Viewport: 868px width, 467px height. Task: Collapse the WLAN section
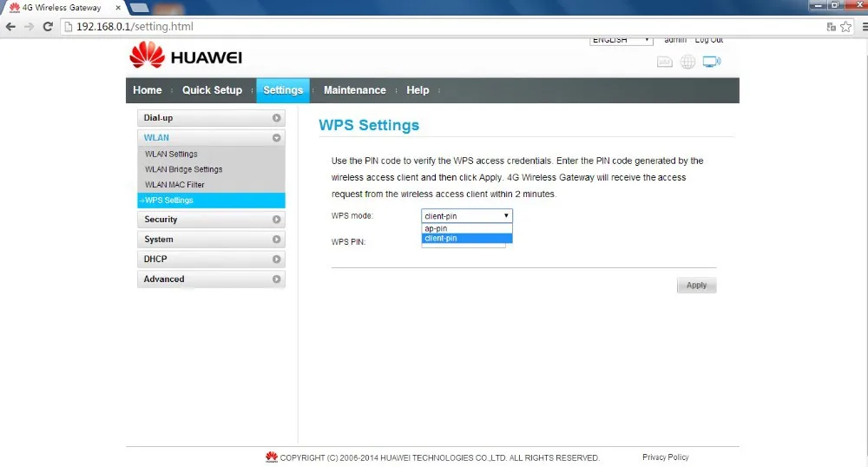tap(211, 138)
